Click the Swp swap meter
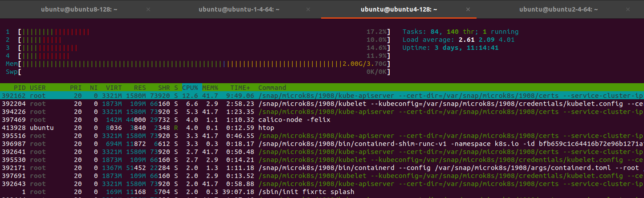 [x=197, y=72]
